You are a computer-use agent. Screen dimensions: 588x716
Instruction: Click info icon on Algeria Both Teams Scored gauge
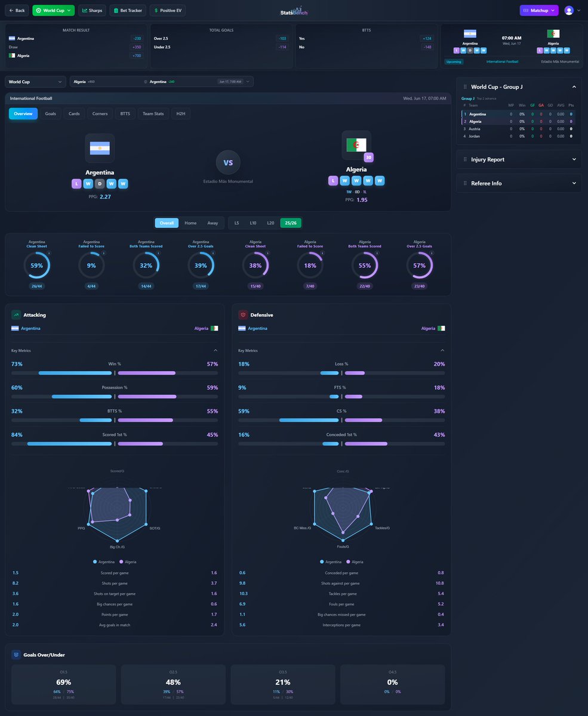click(x=377, y=253)
